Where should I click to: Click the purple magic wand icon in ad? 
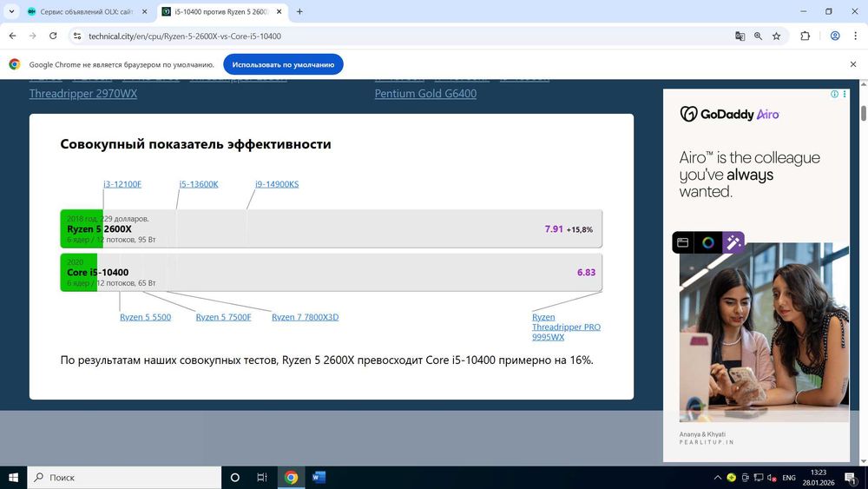pyautogui.click(x=733, y=242)
